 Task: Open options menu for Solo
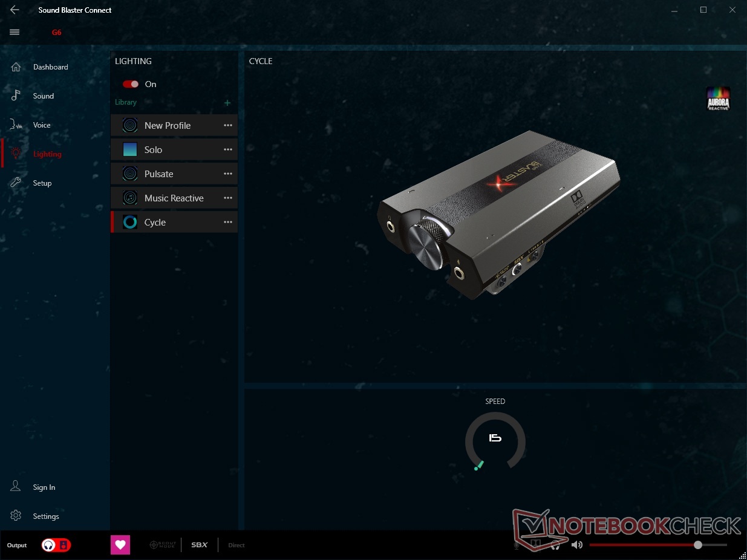tap(228, 149)
